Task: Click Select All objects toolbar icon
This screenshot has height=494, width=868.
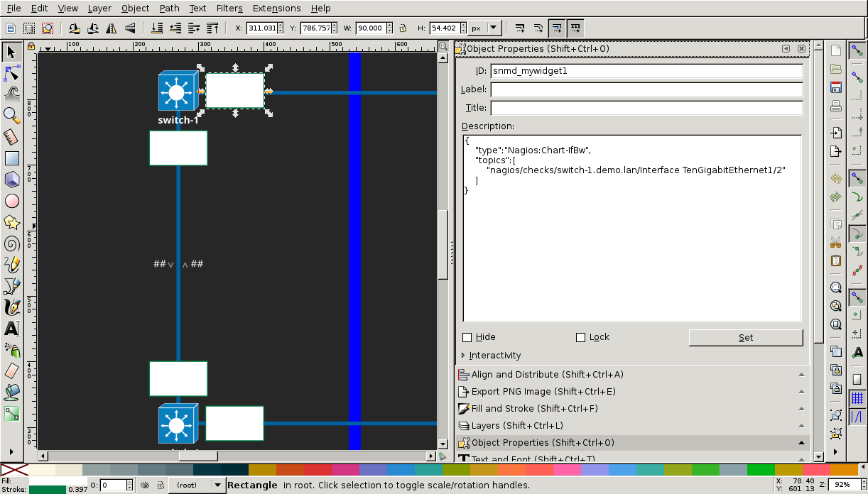Action: (x=11, y=28)
